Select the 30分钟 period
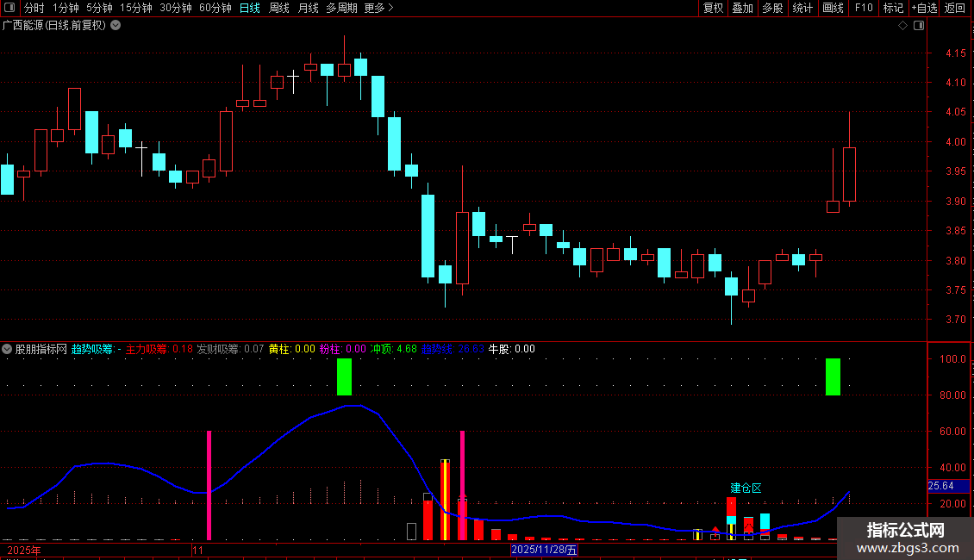Image resolution: width=974 pixels, height=560 pixels. coord(176,8)
